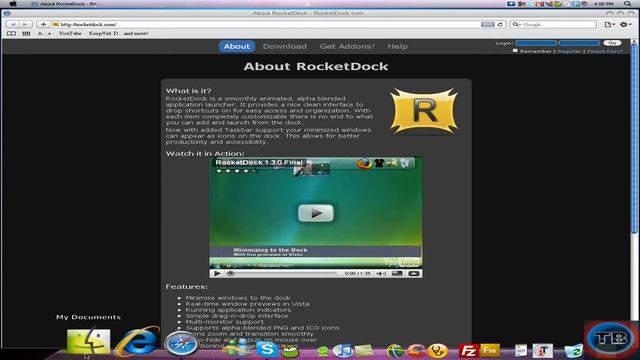The height and width of the screenshot is (360, 640).
Task: Click the RSS badge in the address bar
Action: click(x=487, y=24)
